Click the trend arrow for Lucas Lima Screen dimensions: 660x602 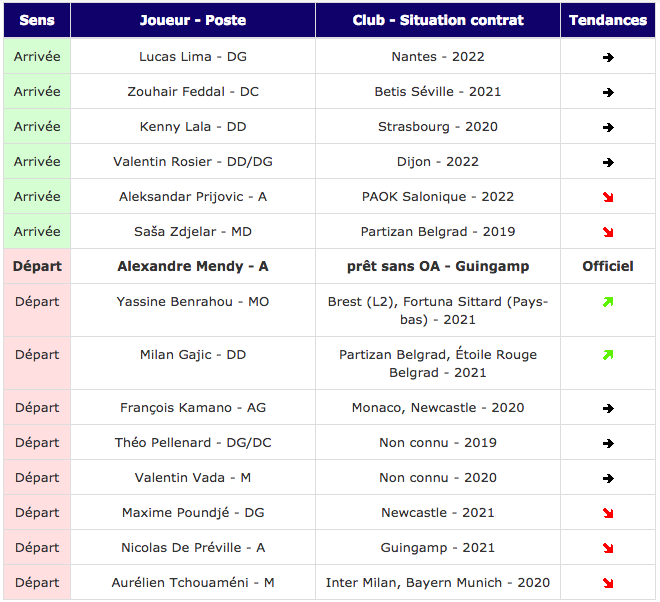608,58
